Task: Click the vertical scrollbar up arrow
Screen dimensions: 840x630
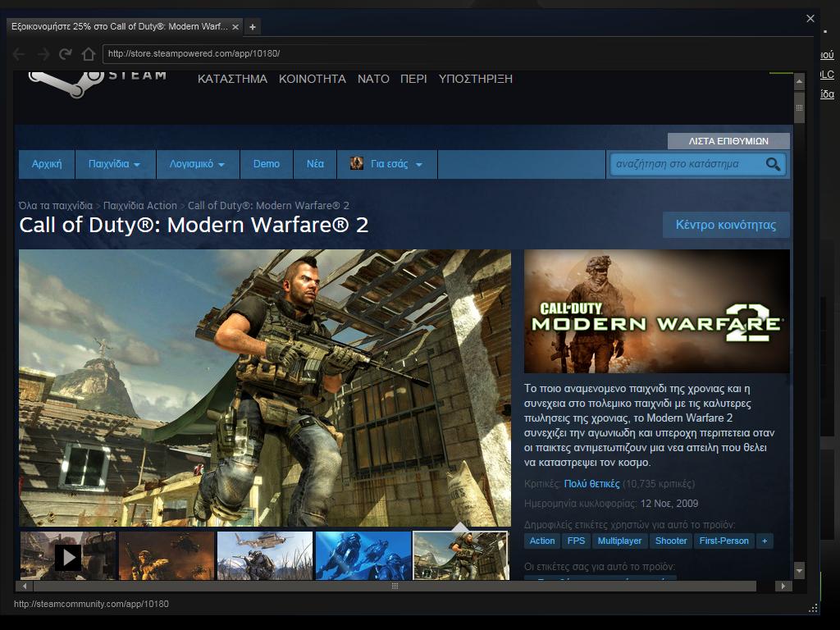Action: pos(799,82)
